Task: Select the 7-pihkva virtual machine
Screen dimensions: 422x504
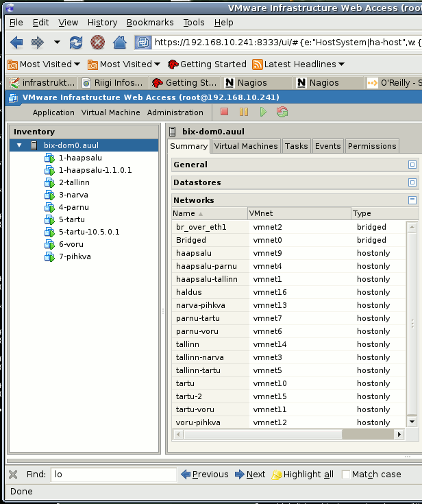Action: click(x=75, y=256)
